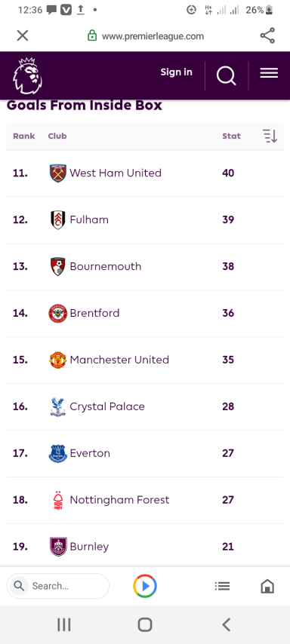The height and width of the screenshot is (644, 290).
Task: Select the Manchester United crest
Action: (x=58, y=360)
